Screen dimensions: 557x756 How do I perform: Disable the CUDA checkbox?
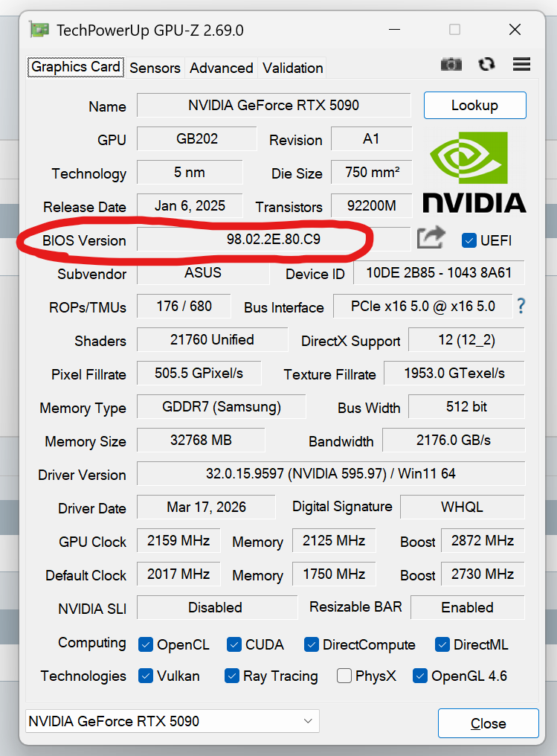pyautogui.click(x=234, y=644)
